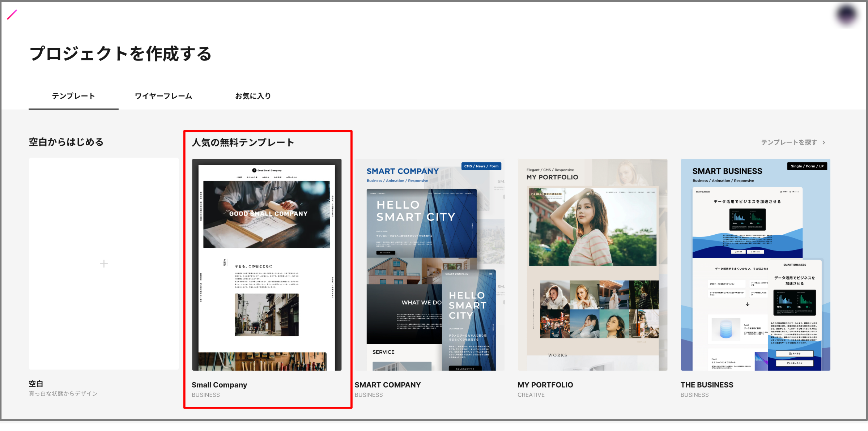Click the BUSINESS category under THE BUSINESS
This screenshot has height=431, width=868.
pos(694,395)
